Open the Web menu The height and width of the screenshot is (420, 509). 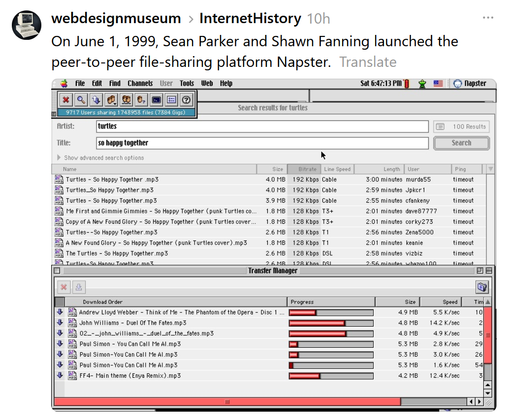[x=207, y=84]
